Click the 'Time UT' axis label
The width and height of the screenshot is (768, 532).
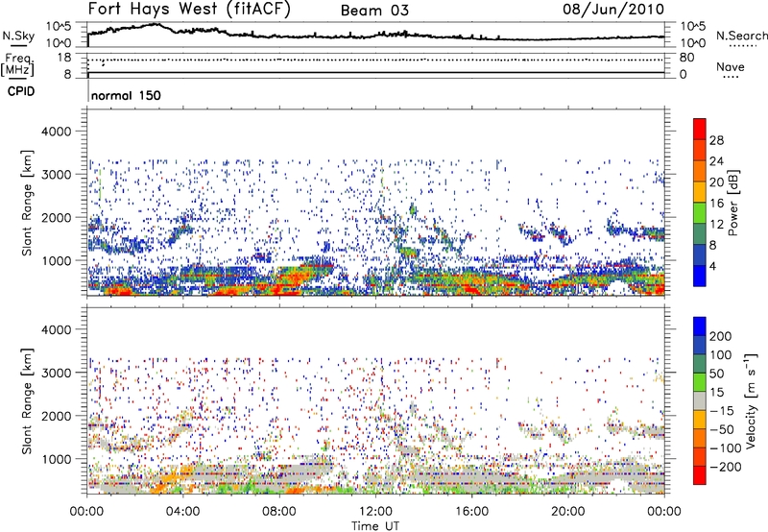375,526
